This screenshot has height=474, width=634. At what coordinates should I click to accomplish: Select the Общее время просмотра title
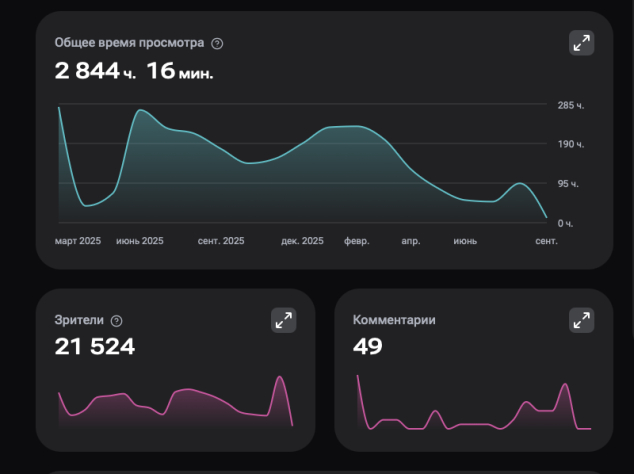point(129,43)
